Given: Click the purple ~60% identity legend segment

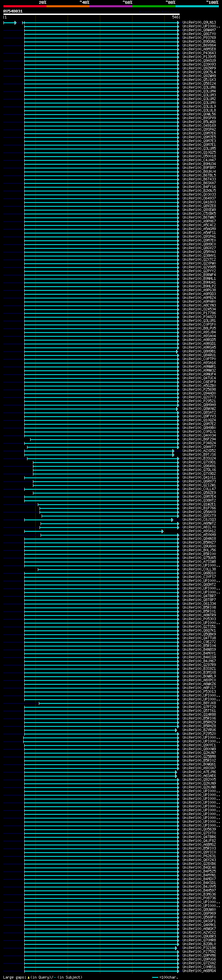Looking at the screenshot, I should (111, 7).
